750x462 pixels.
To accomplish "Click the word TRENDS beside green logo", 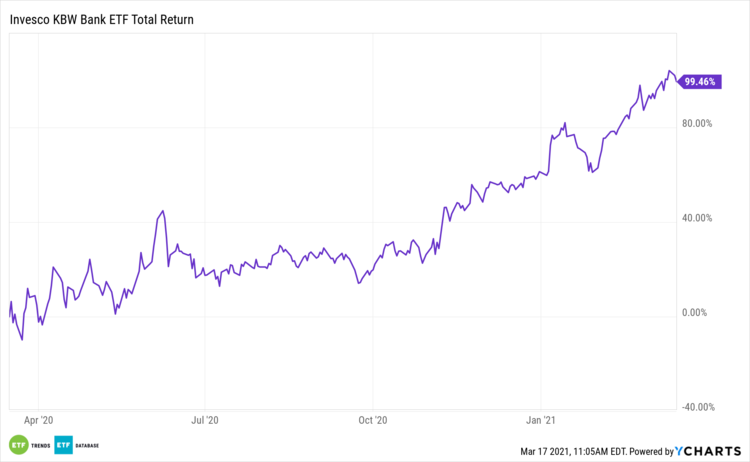I will click(43, 445).
